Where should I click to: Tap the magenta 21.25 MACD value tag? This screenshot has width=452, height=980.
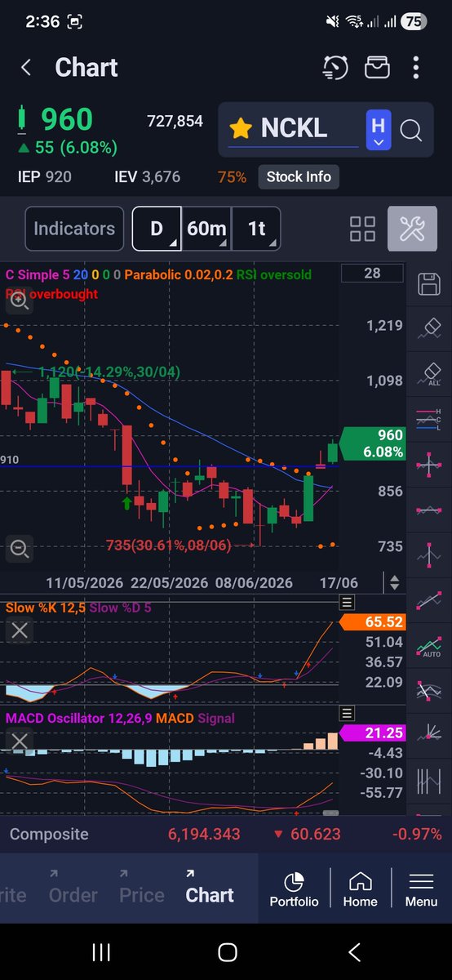372,733
